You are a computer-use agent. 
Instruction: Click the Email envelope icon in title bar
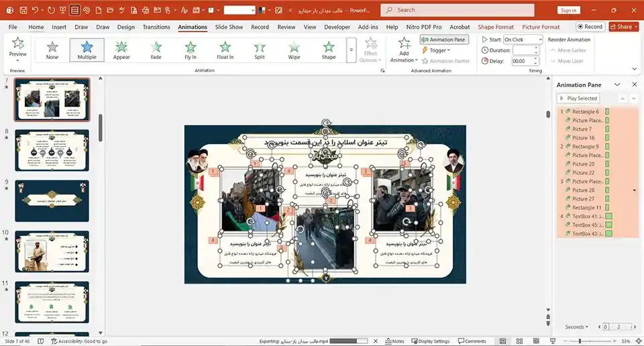(157, 10)
